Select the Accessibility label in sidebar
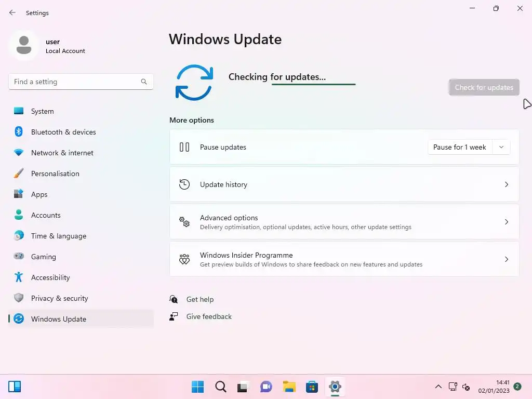This screenshot has height=399, width=532. click(50, 277)
